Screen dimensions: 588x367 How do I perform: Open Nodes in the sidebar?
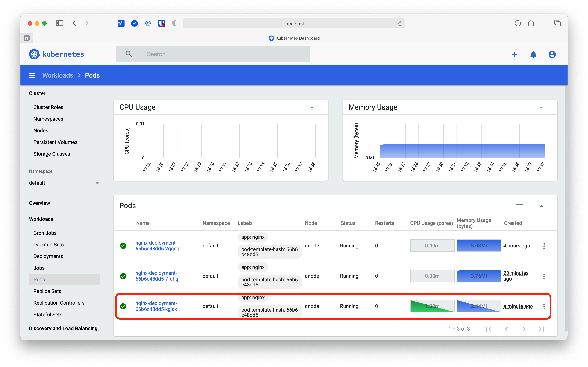pyautogui.click(x=41, y=131)
